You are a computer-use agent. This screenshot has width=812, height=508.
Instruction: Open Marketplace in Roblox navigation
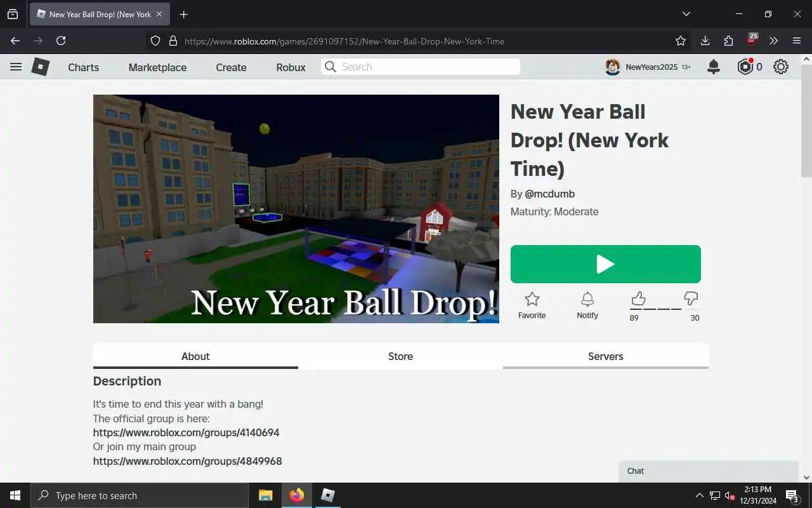(x=157, y=67)
